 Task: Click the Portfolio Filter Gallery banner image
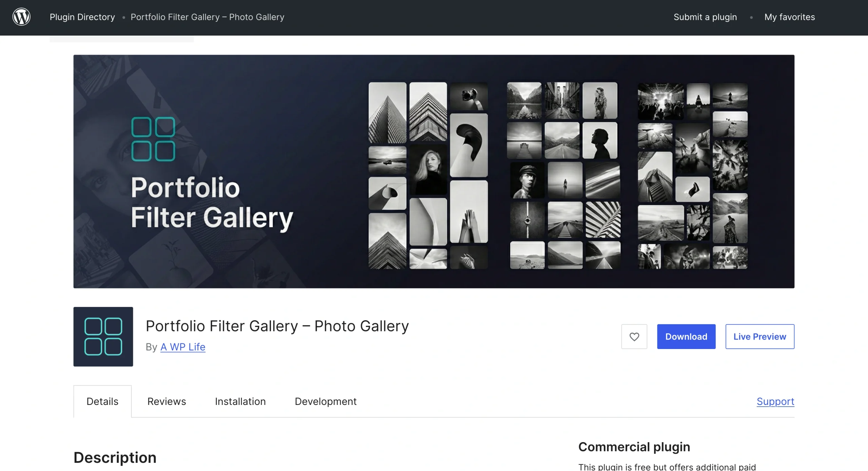(x=434, y=171)
